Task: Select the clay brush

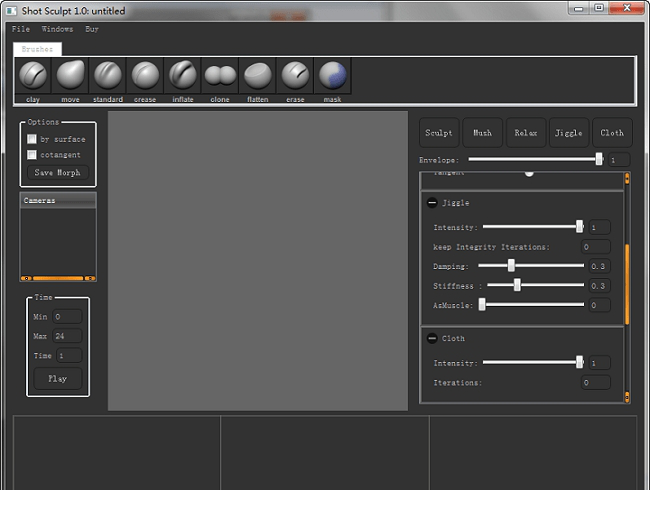Action: tap(33, 76)
